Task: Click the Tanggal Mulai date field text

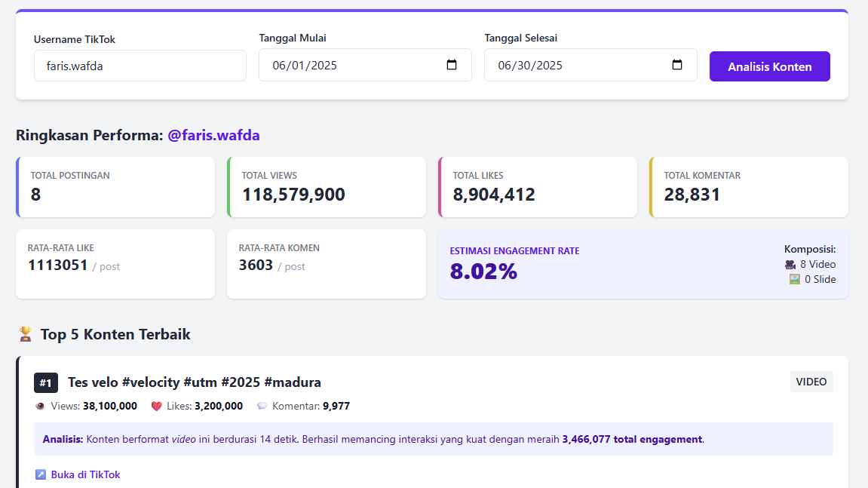Action: click(305, 66)
